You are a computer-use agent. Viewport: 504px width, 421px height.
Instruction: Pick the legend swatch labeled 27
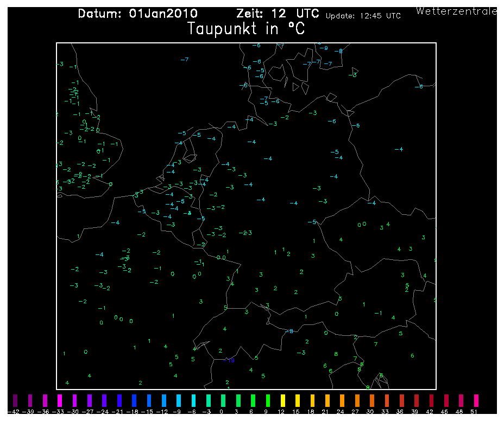pyautogui.click(x=357, y=400)
